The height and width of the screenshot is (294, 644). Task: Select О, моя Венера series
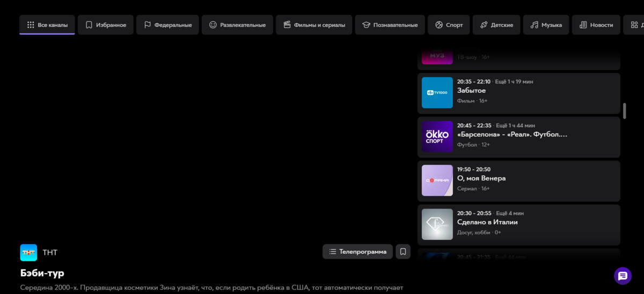click(481, 178)
